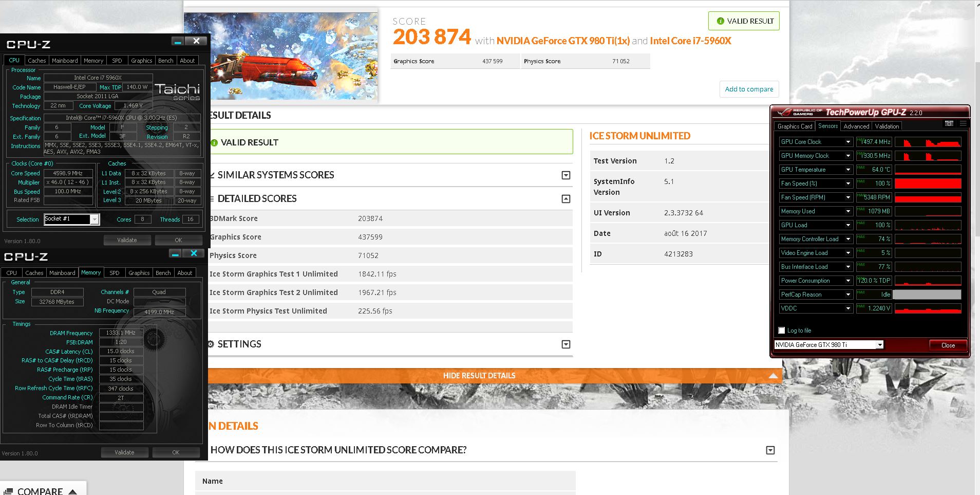Viewport: 980px width, 495px height.
Task: Expand Ice Storm Unlimited score comparison section
Action: [770, 450]
